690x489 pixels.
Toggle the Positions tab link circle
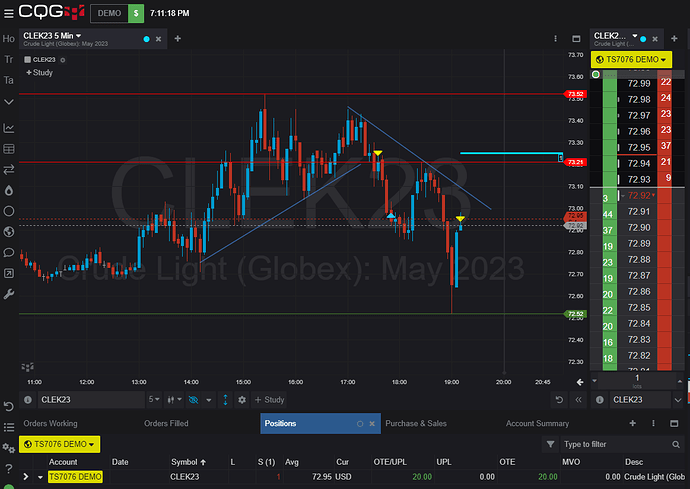click(360, 424)
